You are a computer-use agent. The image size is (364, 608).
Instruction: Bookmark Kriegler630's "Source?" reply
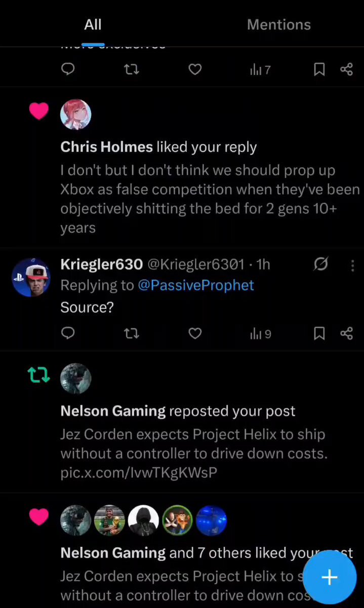(319, 333)
